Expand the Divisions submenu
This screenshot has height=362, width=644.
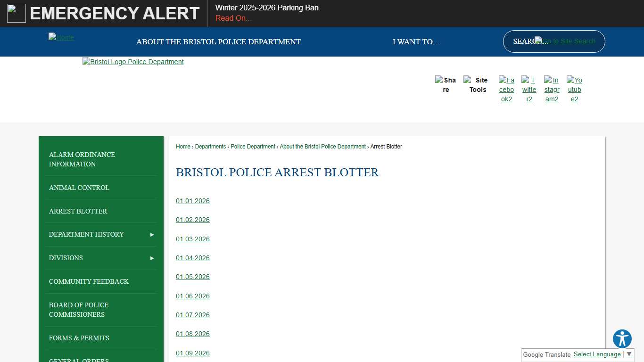[x=152, y=258]
